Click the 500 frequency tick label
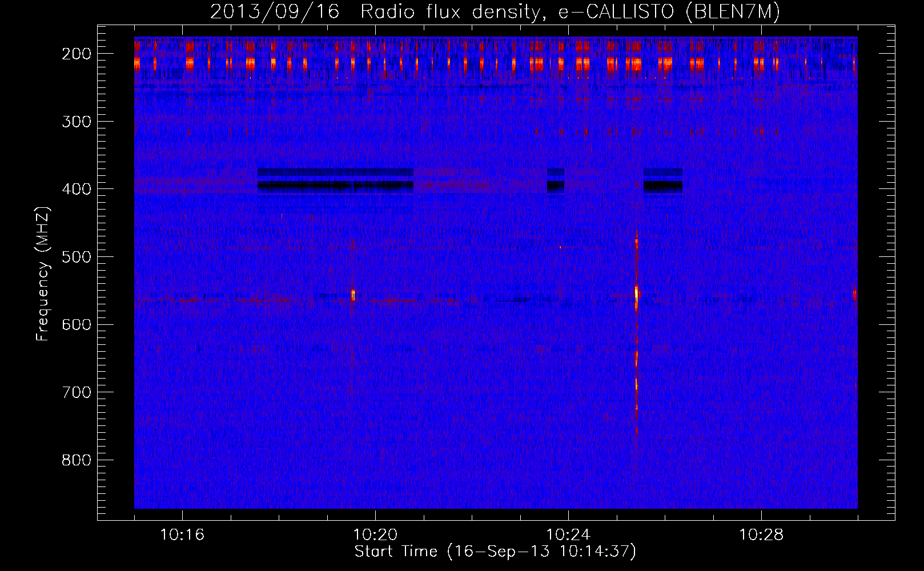 77,257
